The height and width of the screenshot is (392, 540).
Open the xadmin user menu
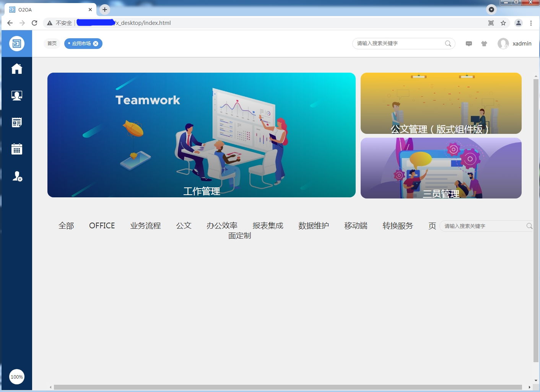(515, 44)
